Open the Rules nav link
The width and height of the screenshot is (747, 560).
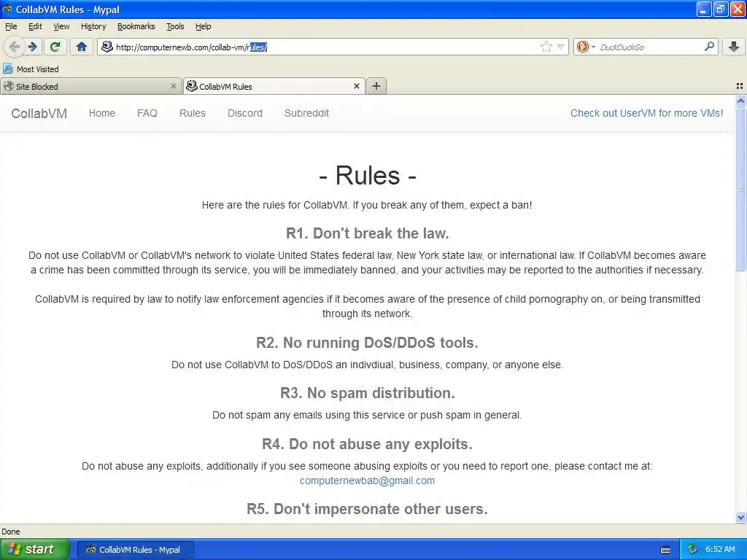click(x=193, y=113)
